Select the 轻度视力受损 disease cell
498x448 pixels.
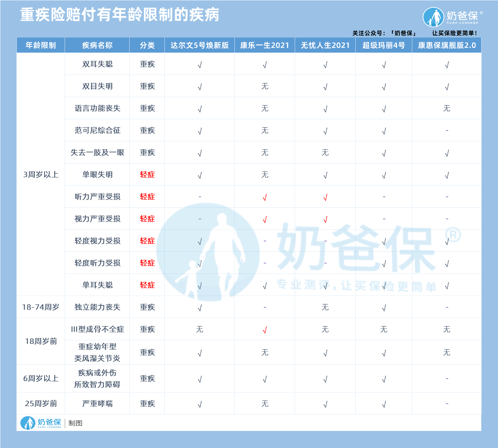point(97,241)
